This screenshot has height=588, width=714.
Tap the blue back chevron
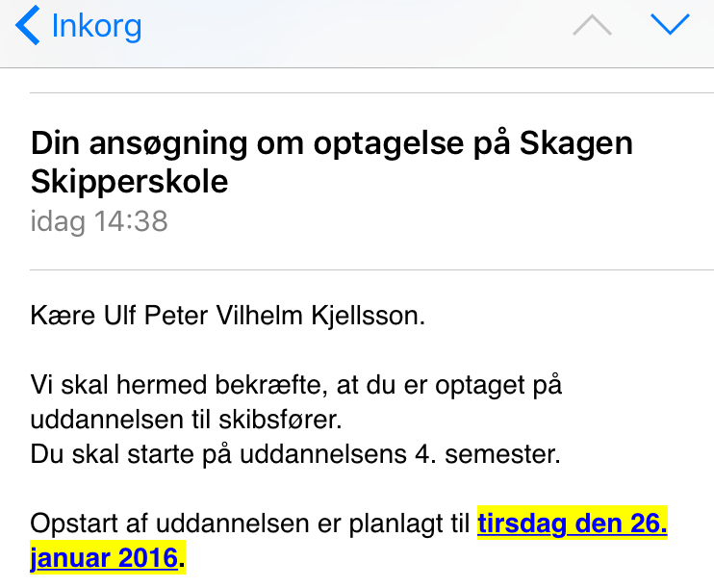(x=28, y=25)
